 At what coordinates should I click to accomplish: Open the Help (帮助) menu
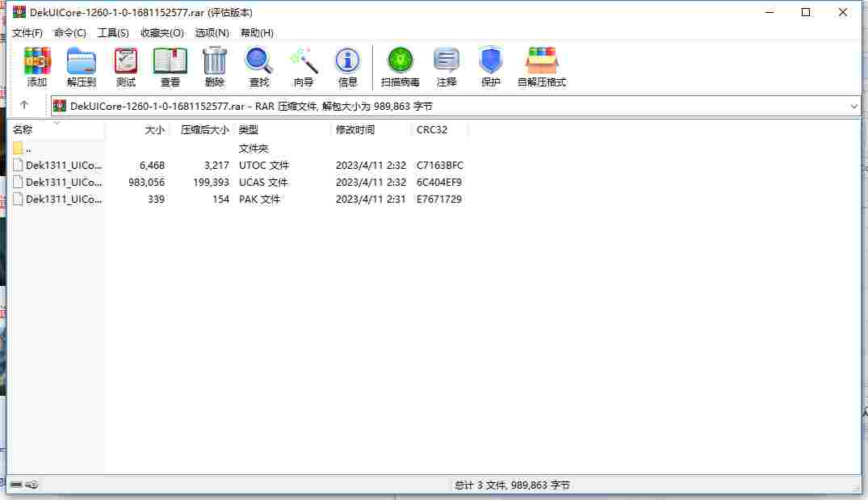click(x=257, y=32)
